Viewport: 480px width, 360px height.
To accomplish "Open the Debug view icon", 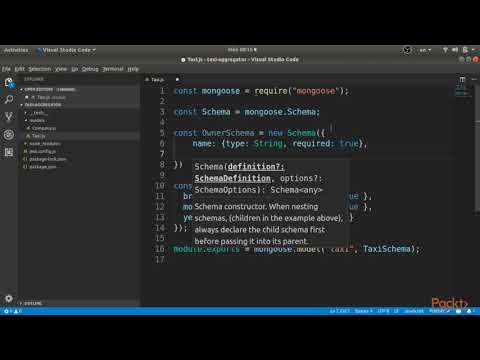I will click(x=9, y=135).
